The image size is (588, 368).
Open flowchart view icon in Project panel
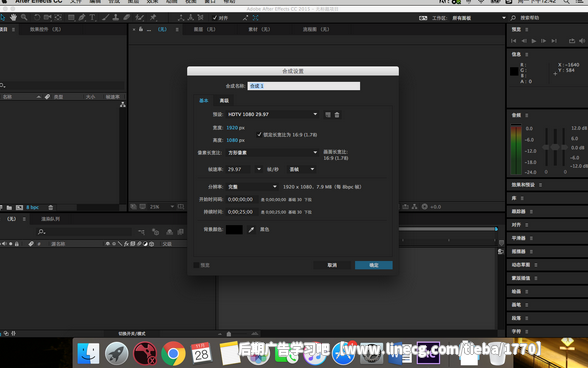[x=123, y=105]
